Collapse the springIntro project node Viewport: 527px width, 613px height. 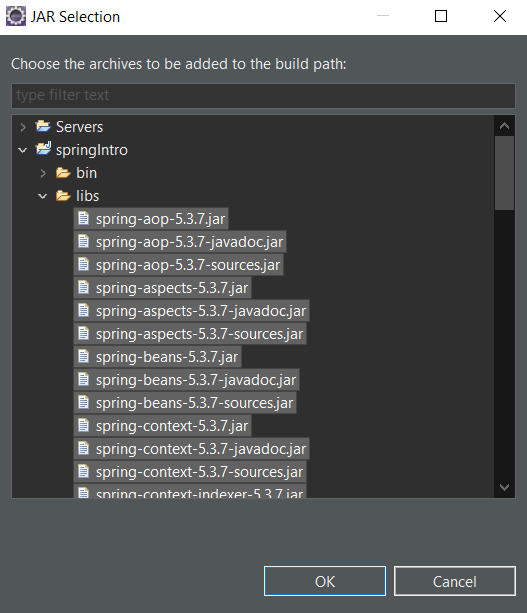[23, 150]
